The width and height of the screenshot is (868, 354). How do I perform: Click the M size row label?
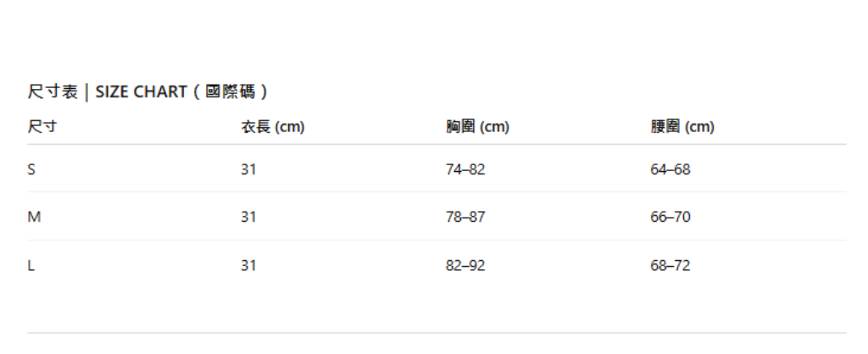[34, 217]
